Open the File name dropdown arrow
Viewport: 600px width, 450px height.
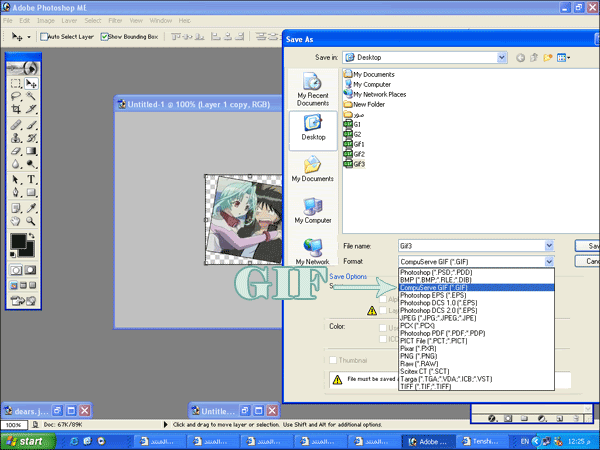(x=549, y=246)
